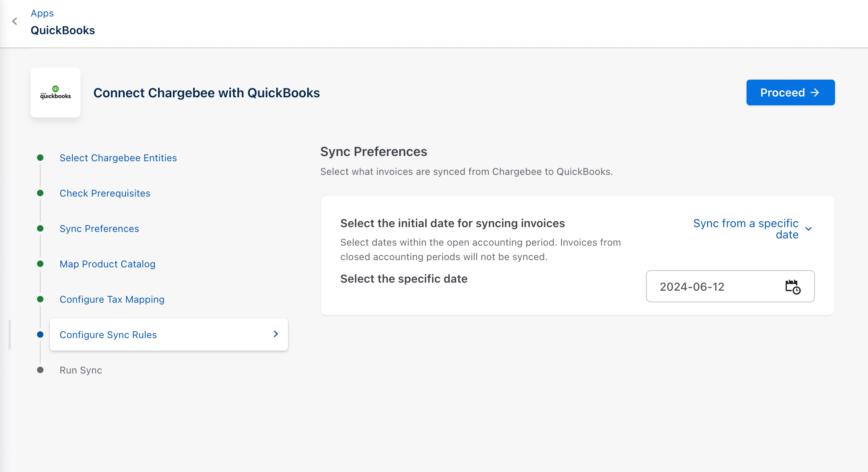Click the back arrow icon
The width and height of the screenshot is (868, 472).
click(15, 21)
